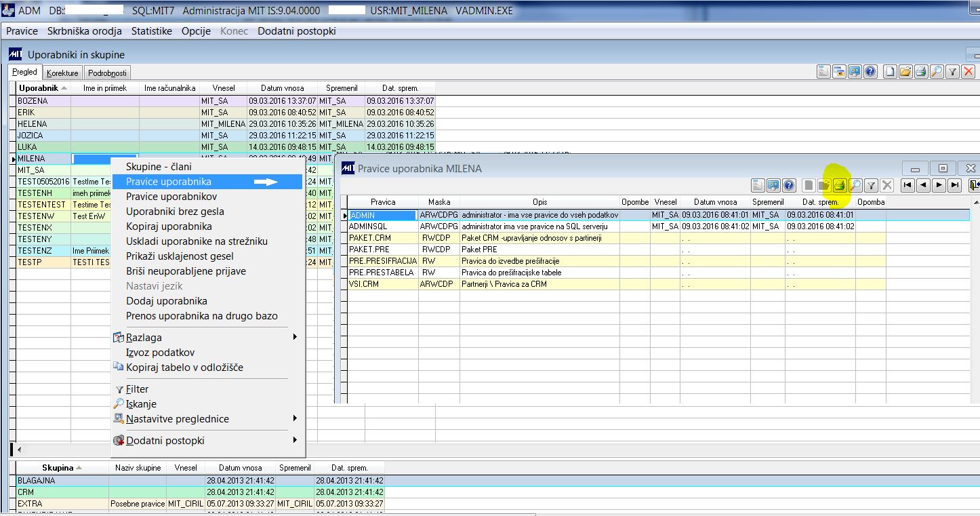Viewport: 980px width, 516px height.
Task: Open the Statistike menu
Action: pos(152,31)
